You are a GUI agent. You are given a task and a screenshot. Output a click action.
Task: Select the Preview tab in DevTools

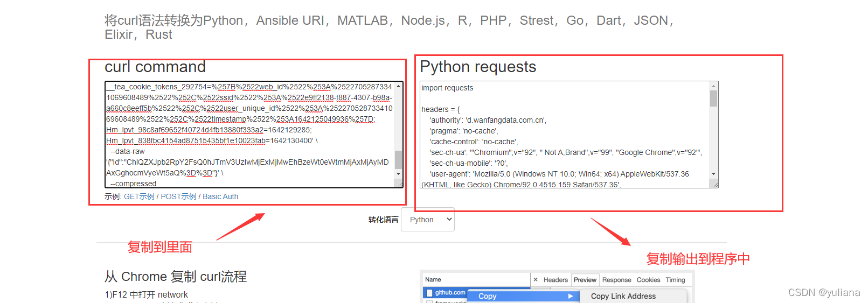pos(585,280)
